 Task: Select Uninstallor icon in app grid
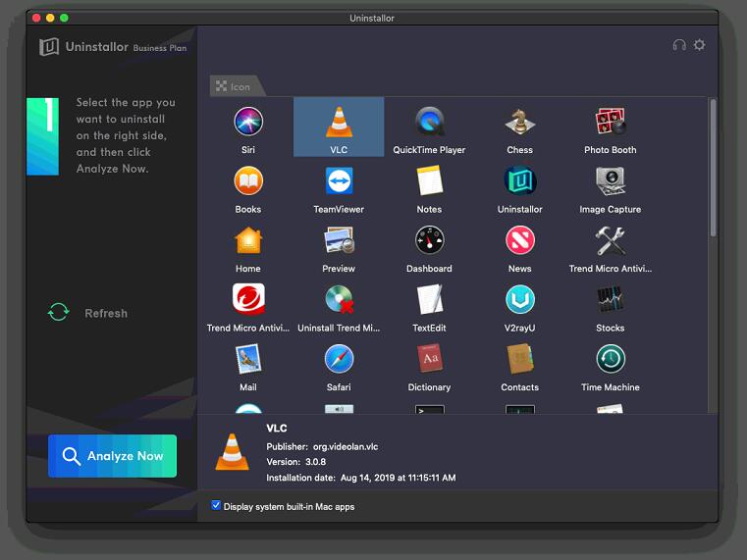[519, 180]
